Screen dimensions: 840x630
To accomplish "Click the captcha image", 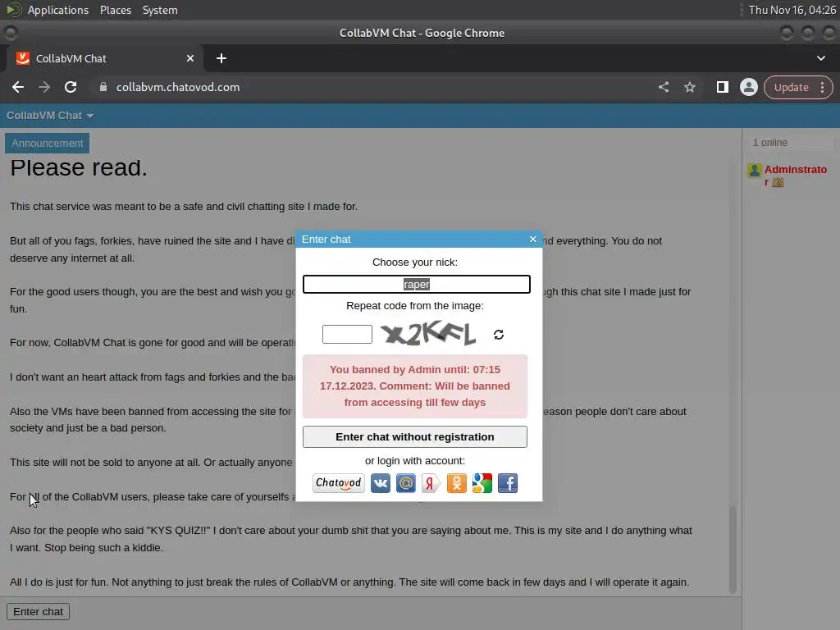I will 428,334.
